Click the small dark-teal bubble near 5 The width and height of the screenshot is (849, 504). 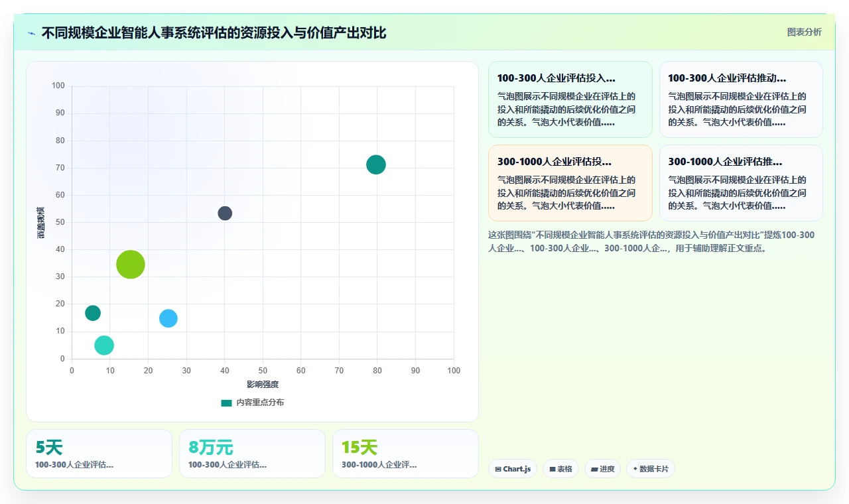(x=93, y=313)
